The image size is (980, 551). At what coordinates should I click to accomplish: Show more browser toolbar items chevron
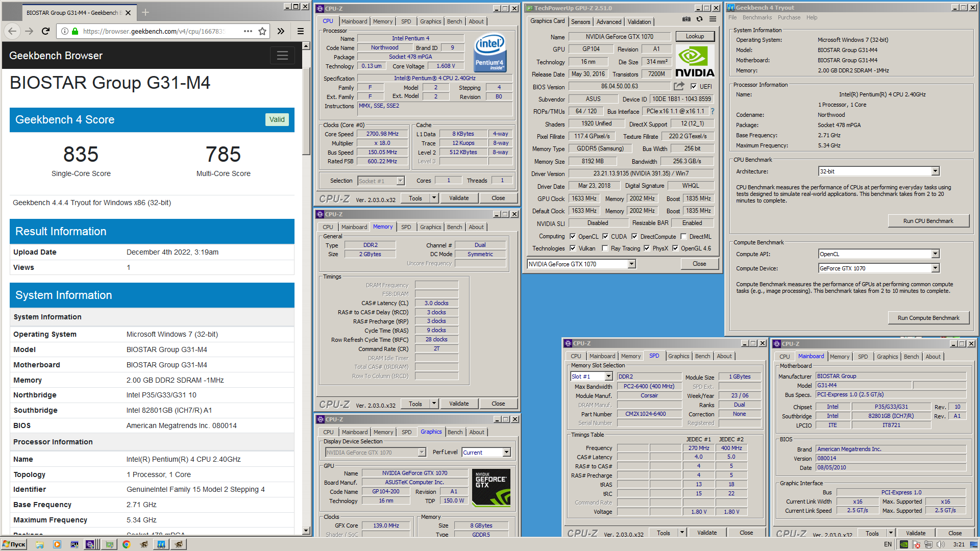pos(281,31)
